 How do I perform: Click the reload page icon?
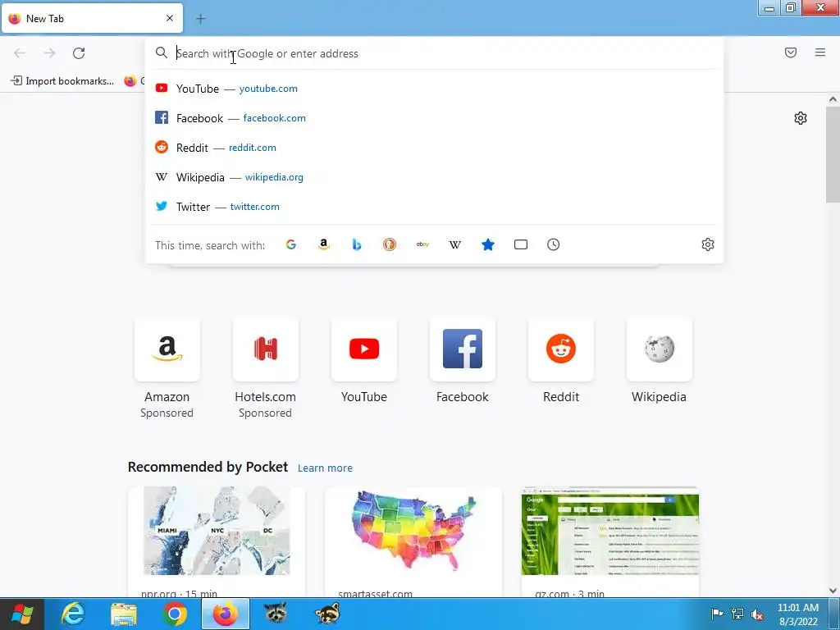pos(79,53)
